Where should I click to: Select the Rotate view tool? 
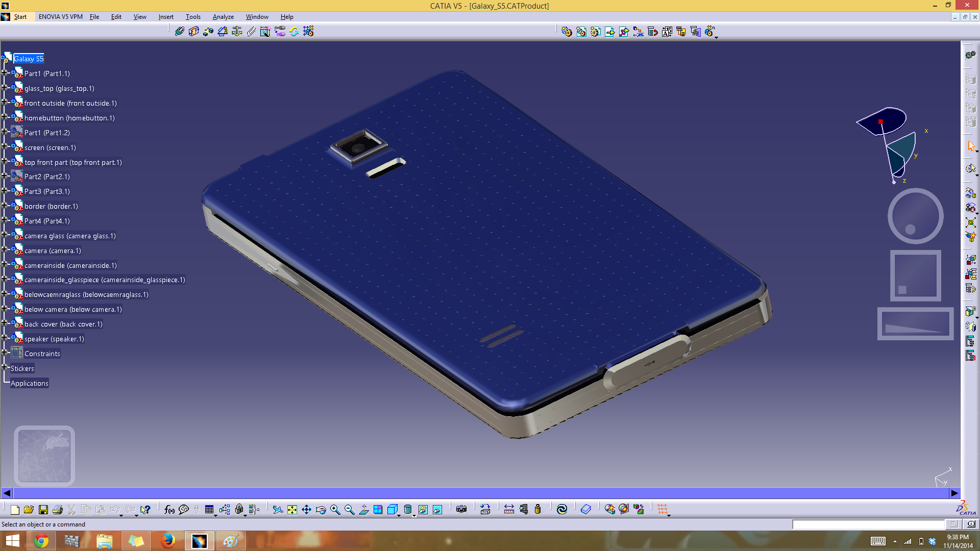click(x=321, y=509)
